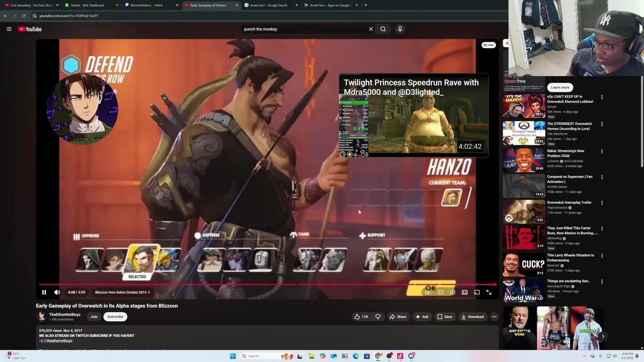Switch to theater mode icon

tap(464, 292)
